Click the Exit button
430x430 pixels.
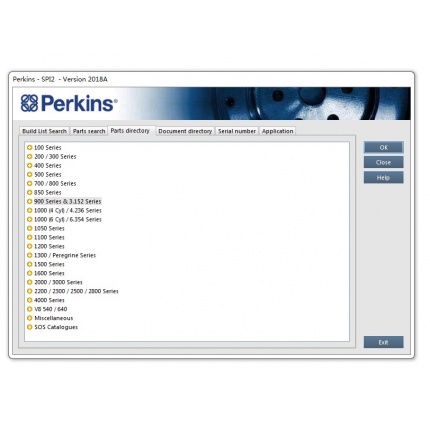pyautogui.click(x=384, y=342)
